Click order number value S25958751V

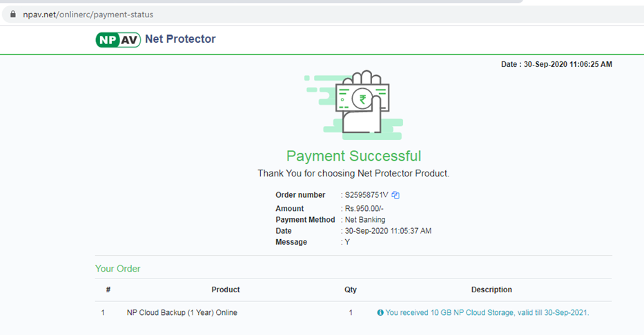pyautogui.click(x=367, y=195)
